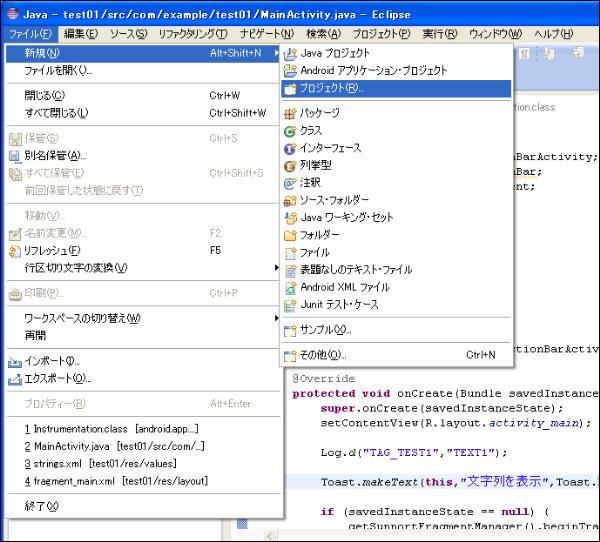Choose ファイルを開く(.)... menu entry
This screenshot has width=600, height=542.
pyautogui.click(x=143, y=70)
